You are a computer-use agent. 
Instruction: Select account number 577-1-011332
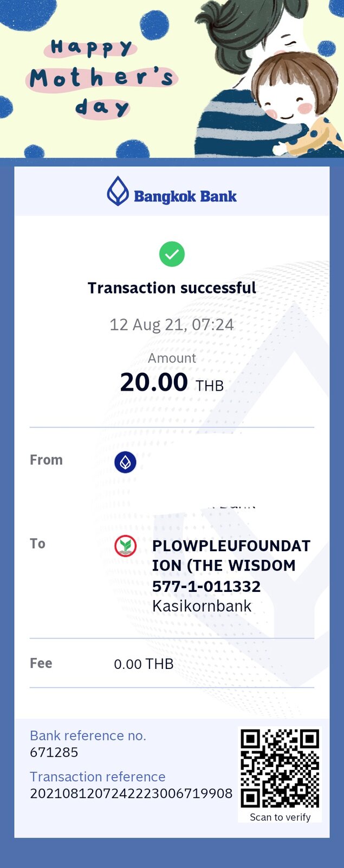click(206, 586)
